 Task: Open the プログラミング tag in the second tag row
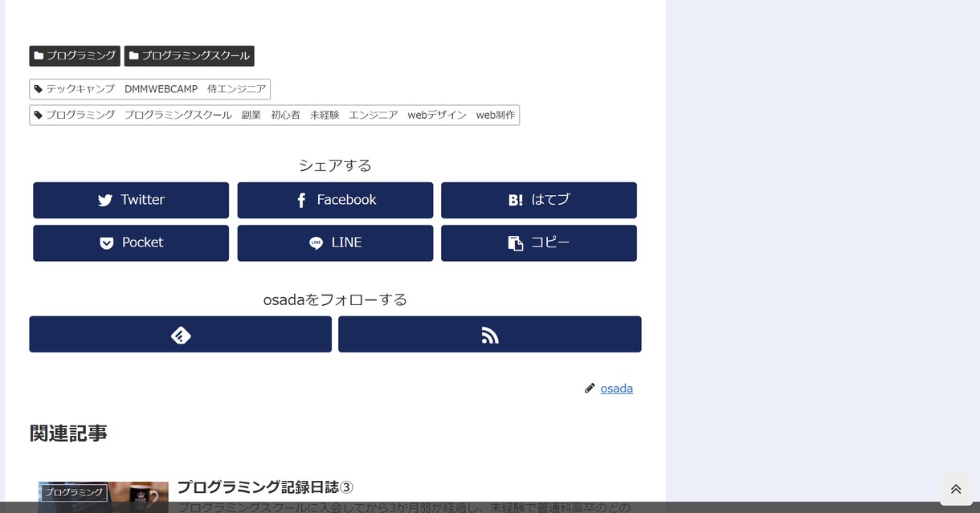pyautogui.click(x=80, y=115)
